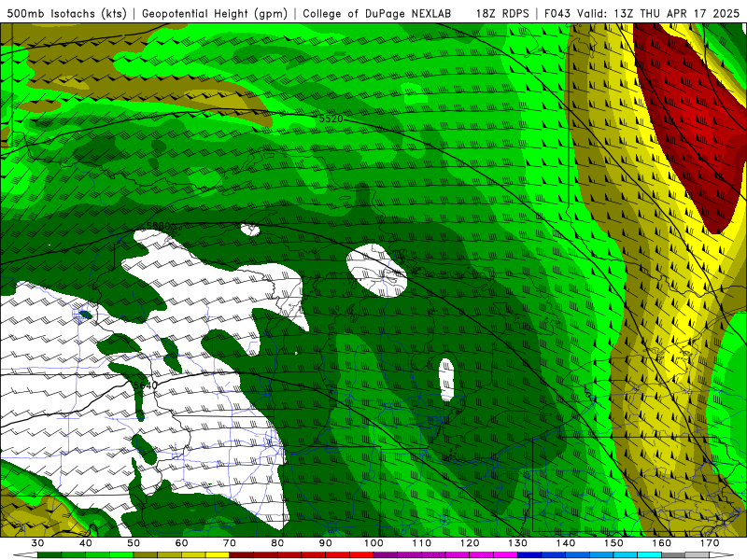Click the 80 value on the color scale
747x560 pixels.
[x=277, y=543]
